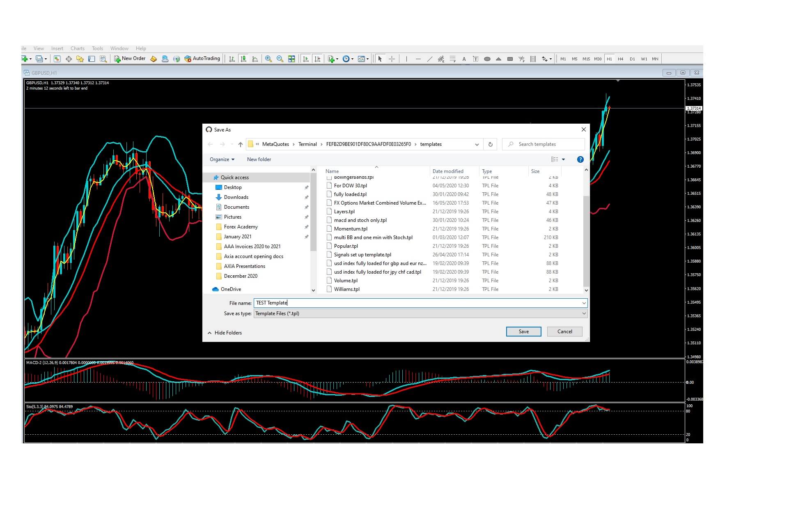Toggle chart auto scroll
Image resolution: width=812 pixels, height=521 pixels.
click(x=306, y=59)
